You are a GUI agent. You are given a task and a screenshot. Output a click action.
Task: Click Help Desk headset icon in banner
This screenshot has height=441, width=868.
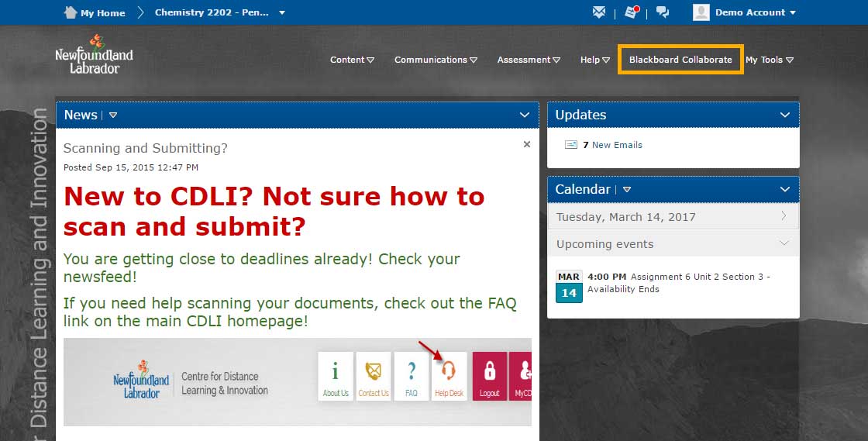[x=449, y=376]
